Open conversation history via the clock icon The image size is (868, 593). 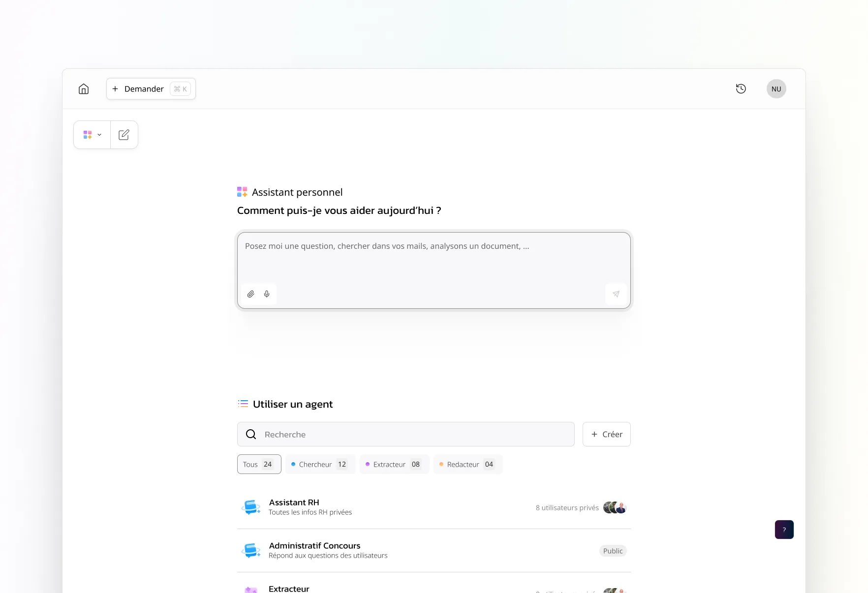[741, 89]
